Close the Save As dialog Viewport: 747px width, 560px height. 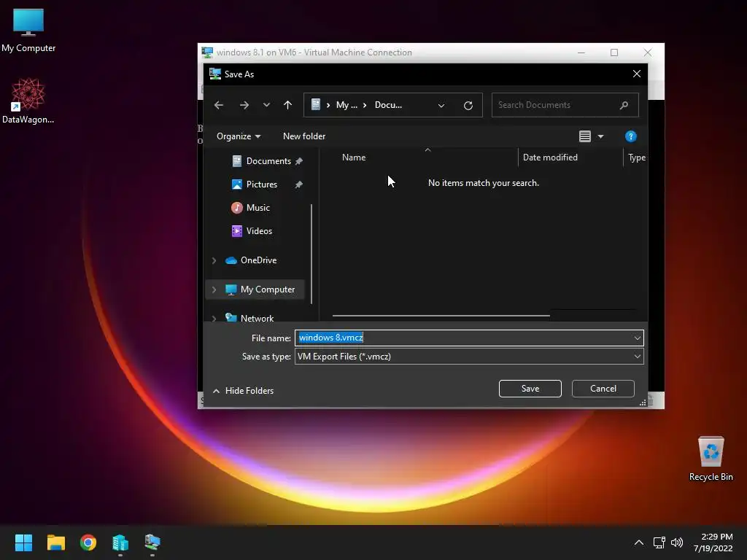tap(636, 74)
